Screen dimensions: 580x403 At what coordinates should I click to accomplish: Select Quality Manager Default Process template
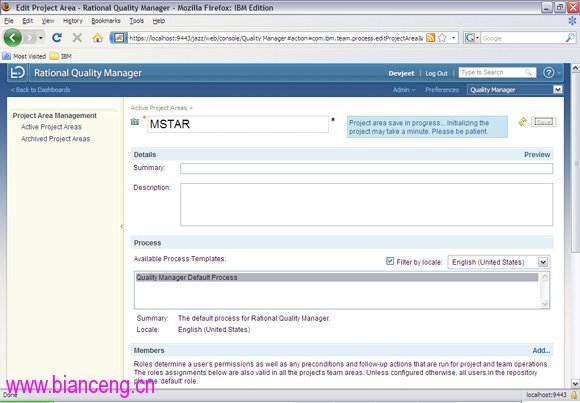point(337,278)
